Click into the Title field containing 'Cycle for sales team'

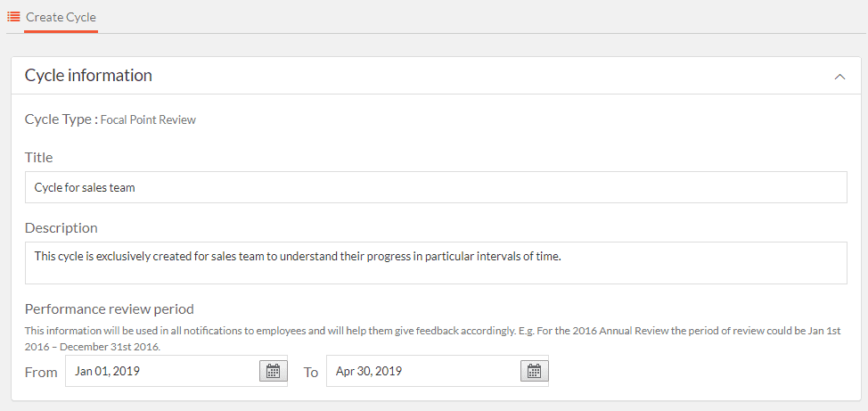click(436, 187)
